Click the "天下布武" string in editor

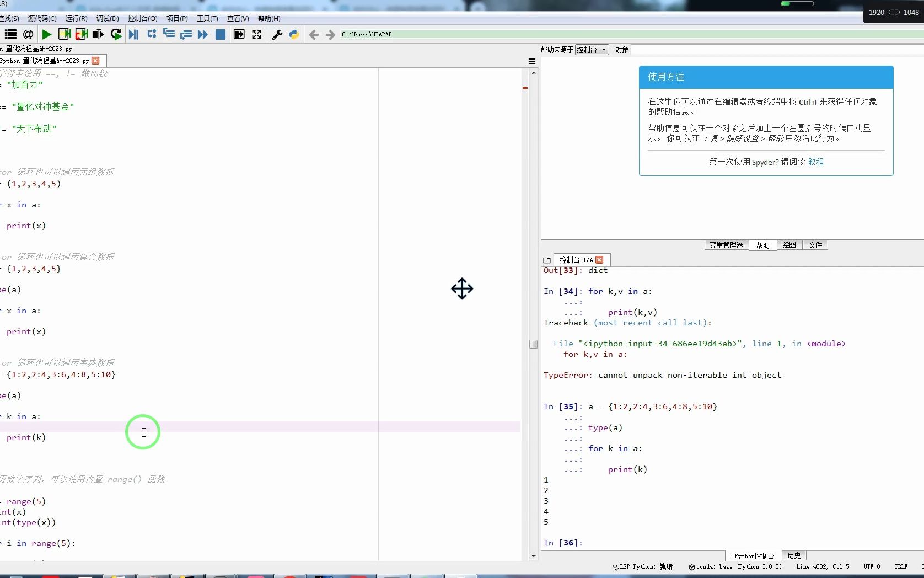(34, 129)
